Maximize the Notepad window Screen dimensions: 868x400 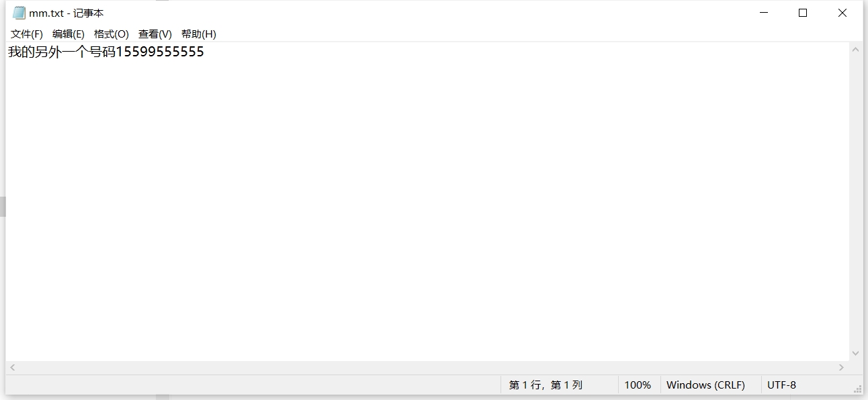coord(803,13)
